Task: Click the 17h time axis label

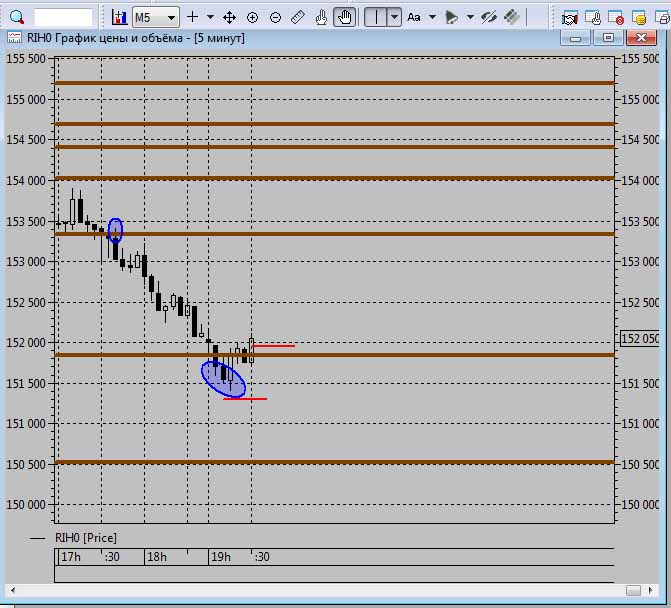Action: click(71, 557)
